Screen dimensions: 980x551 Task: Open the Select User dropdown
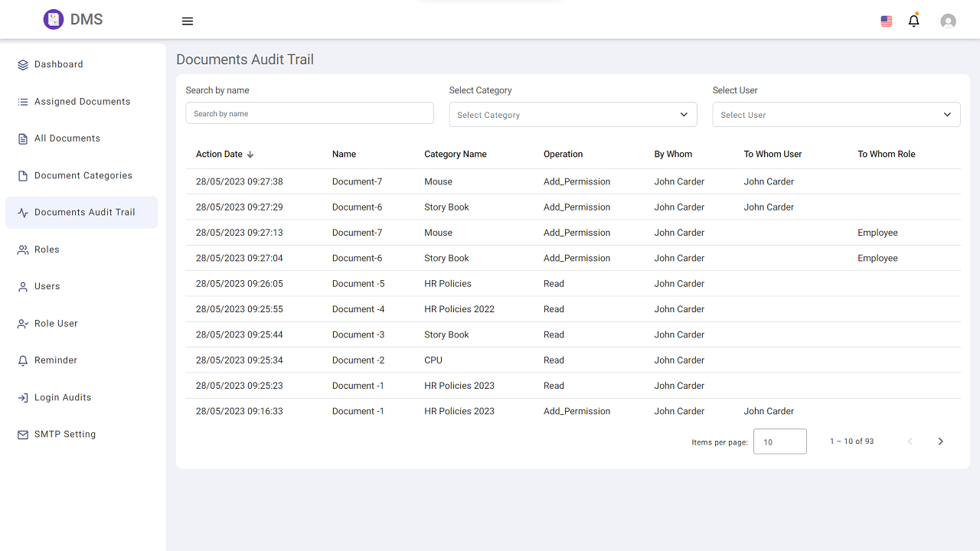click(836, 114)
